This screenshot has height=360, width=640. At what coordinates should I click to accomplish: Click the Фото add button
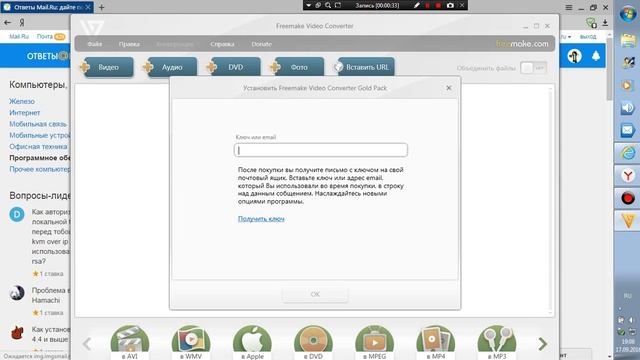298,67
